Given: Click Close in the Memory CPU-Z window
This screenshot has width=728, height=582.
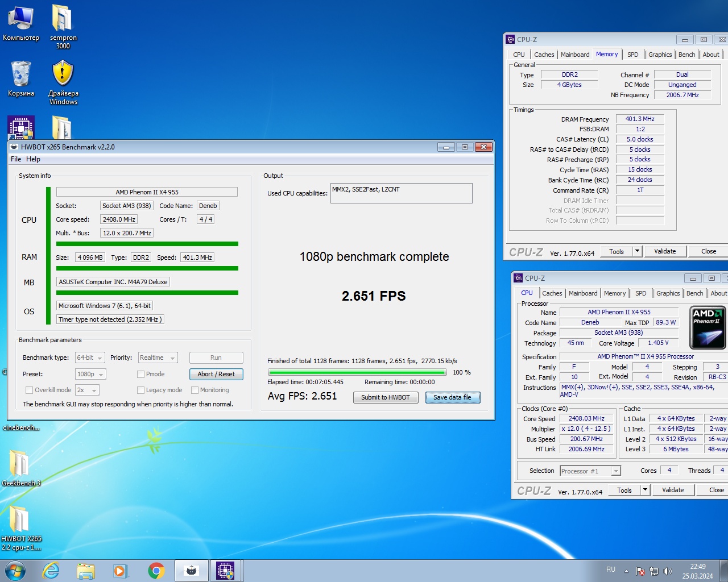Looking at the screenshot, I should [708, 251].
